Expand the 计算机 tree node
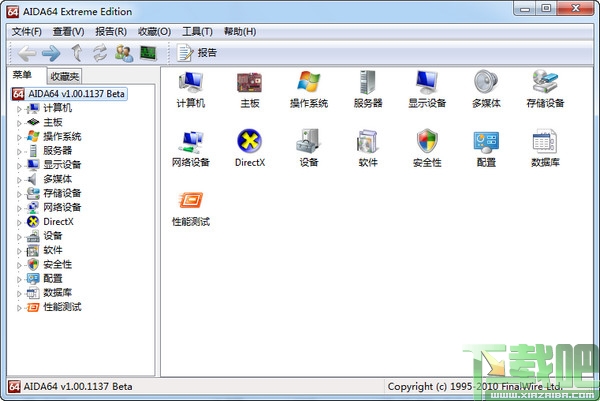This screenshot has height=401, width=600. [19, 109]
